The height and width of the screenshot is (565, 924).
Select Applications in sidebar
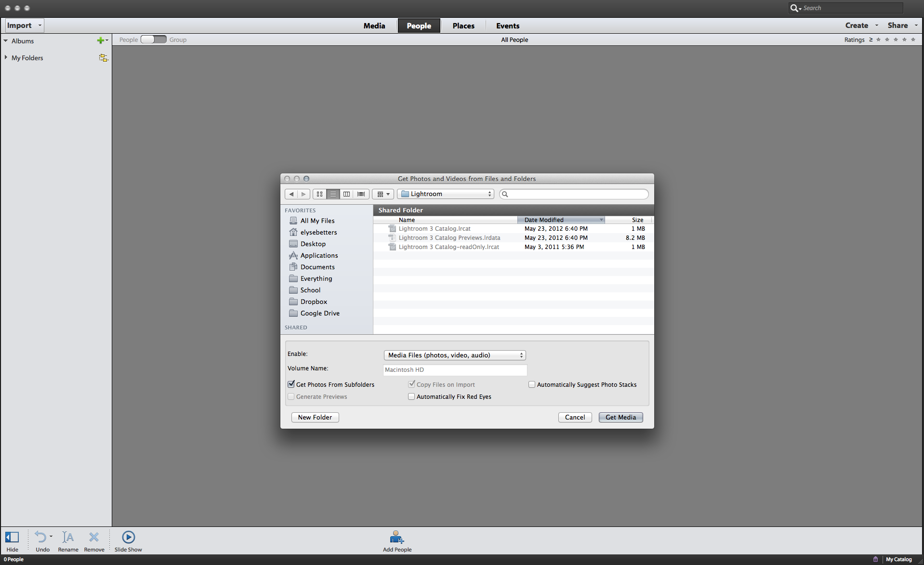pyautogui.click(x=313, y=255)
